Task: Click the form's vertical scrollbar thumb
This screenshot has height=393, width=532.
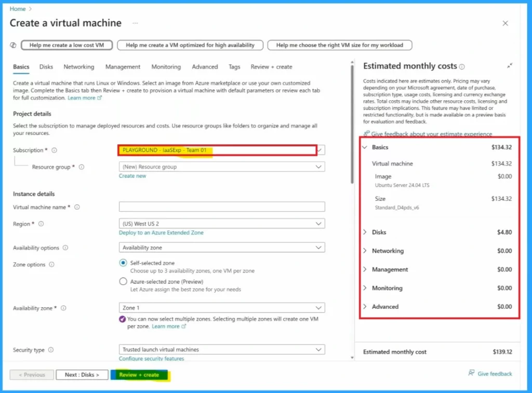Action: pyautogui.click(x=352, y=124)
